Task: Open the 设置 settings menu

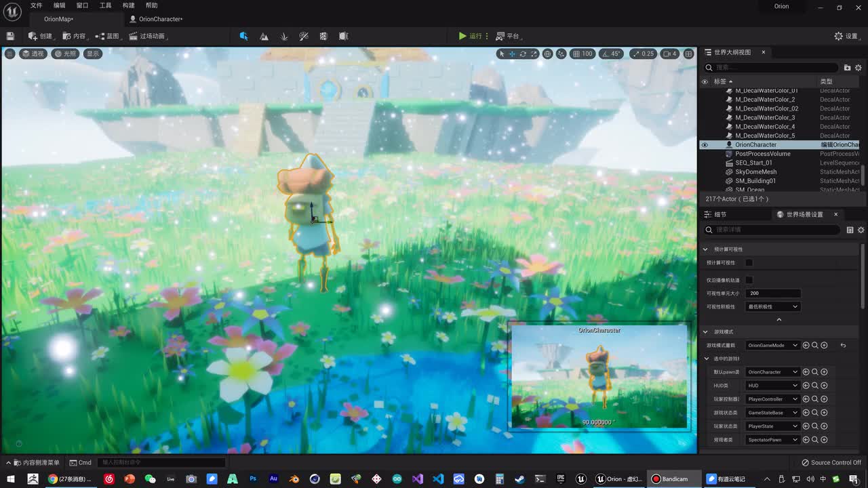Action: pos(847,36)
